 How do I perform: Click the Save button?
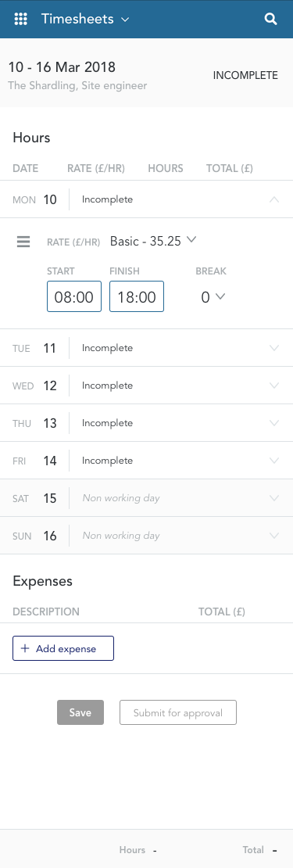(80, 712)
